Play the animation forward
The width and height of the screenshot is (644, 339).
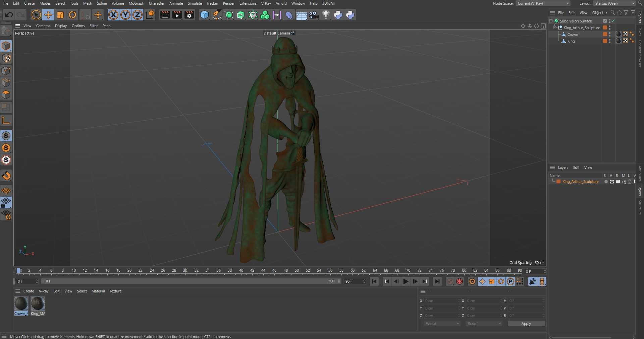point(406,281)
